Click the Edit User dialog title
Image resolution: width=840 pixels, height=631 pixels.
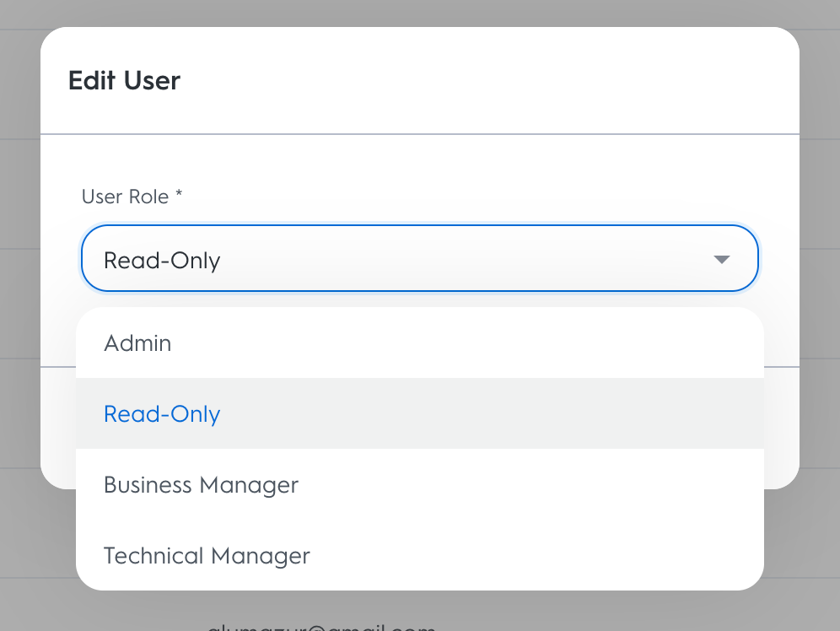tap(124, 81)
